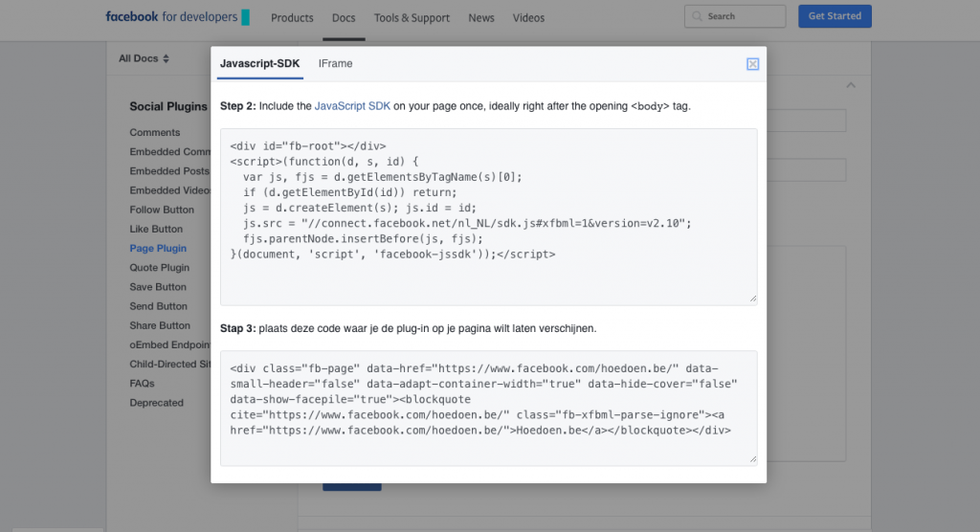Screen dimensions: 980x532
Task: Collapse section with the chevron up arrow
Action: pyautogui.click(x=851, y=85)
